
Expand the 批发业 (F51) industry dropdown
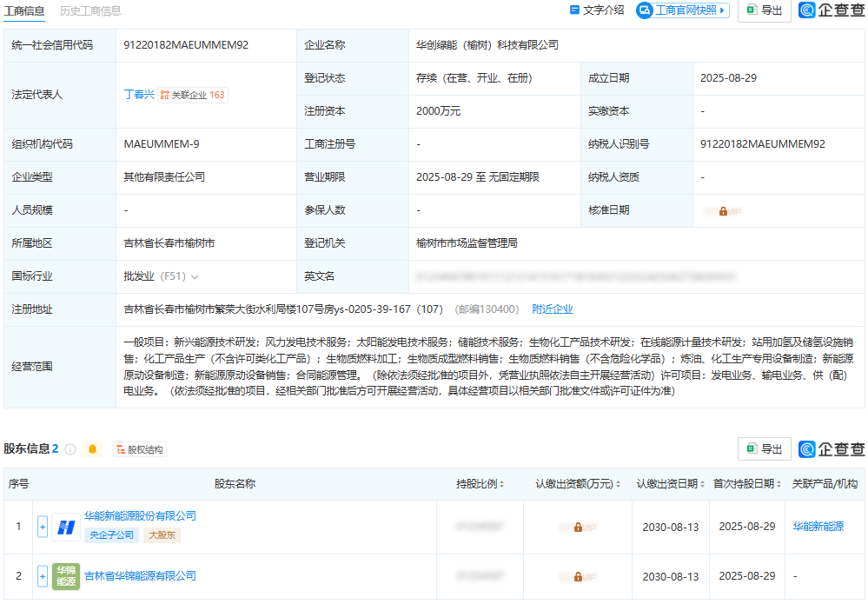click(x=195, y=277)
